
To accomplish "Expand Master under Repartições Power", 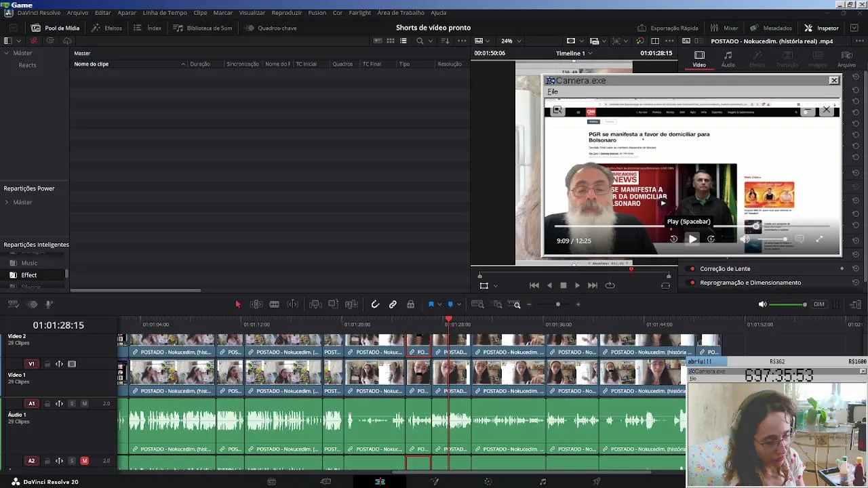I will point(7,202).
